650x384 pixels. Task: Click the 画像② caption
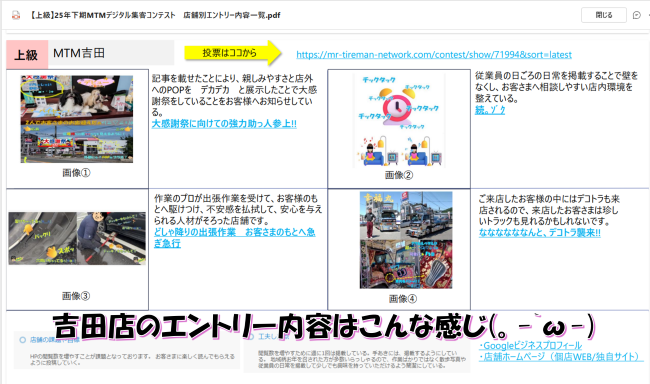399,175
